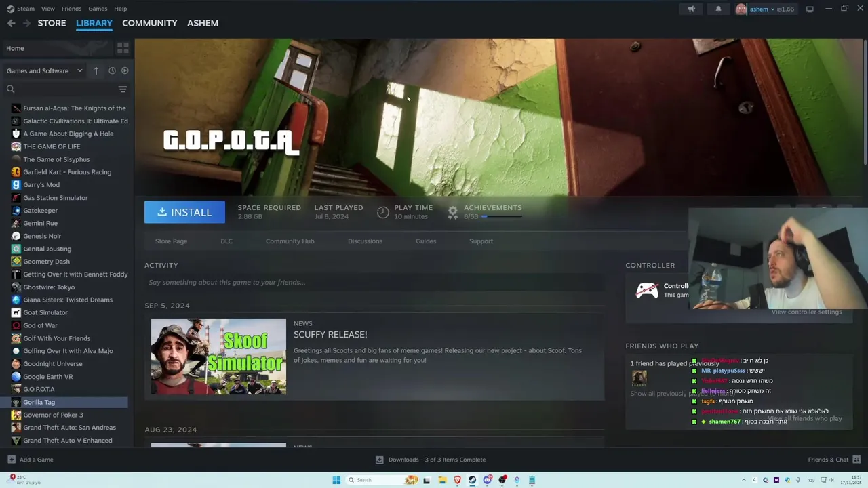The width and height of the screenshot is (868, 488).
Task: Click the Gatekeeper game icon
Action: (x=16, y=210)
